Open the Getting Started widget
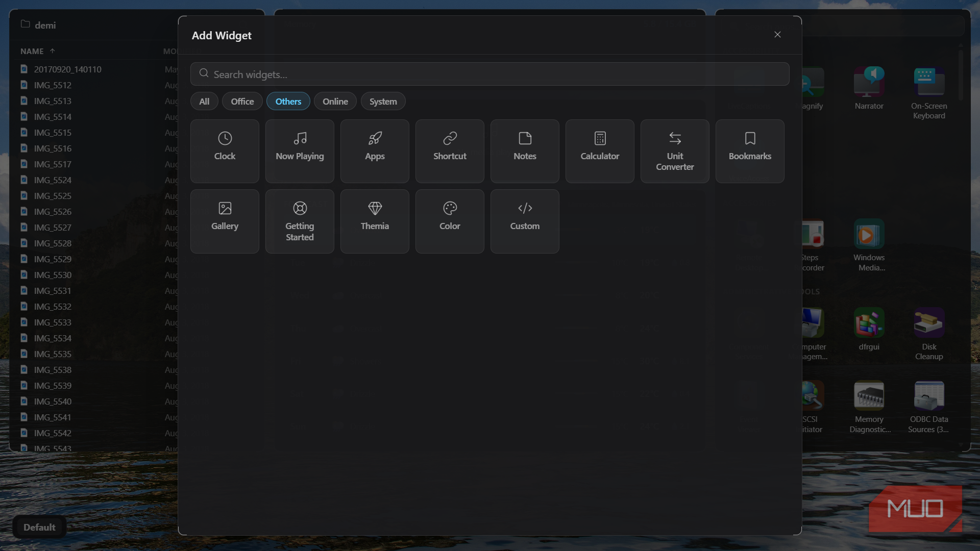980x551 pixels. coord(300,221)
